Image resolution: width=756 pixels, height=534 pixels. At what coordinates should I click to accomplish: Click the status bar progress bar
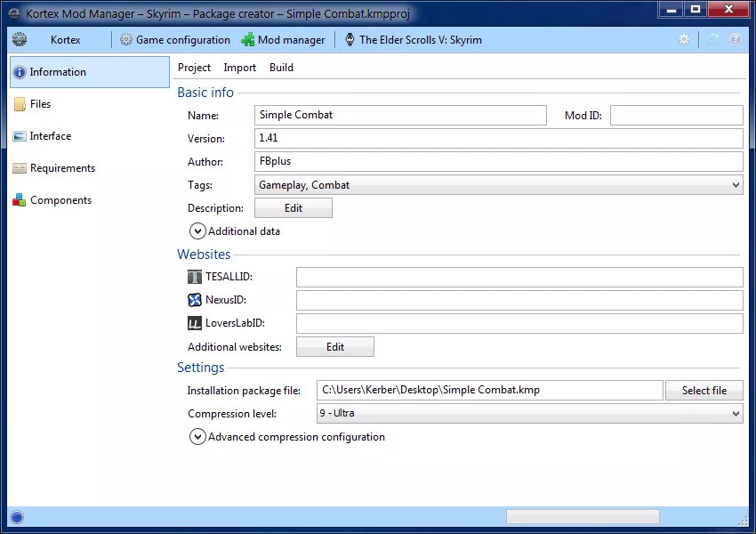[583, 516]
